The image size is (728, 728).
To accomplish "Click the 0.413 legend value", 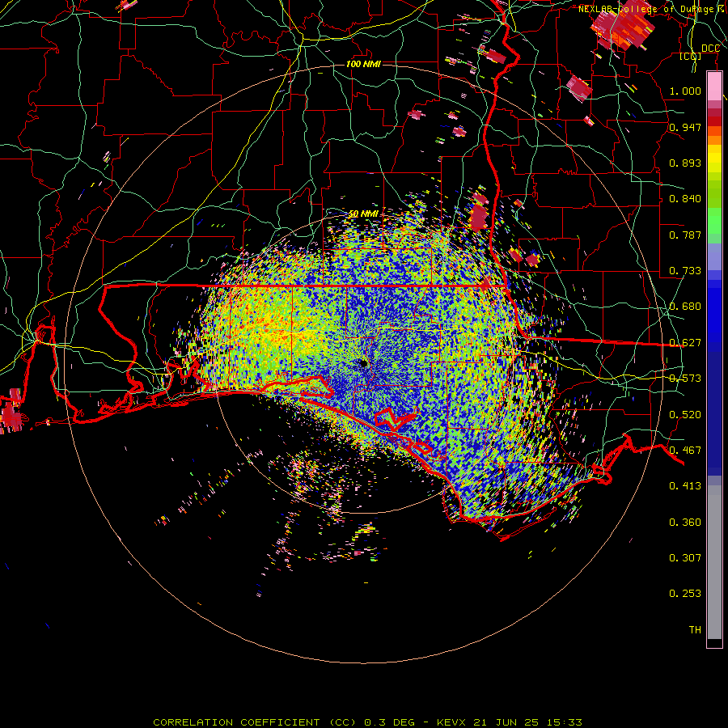I will coord(685,486).
